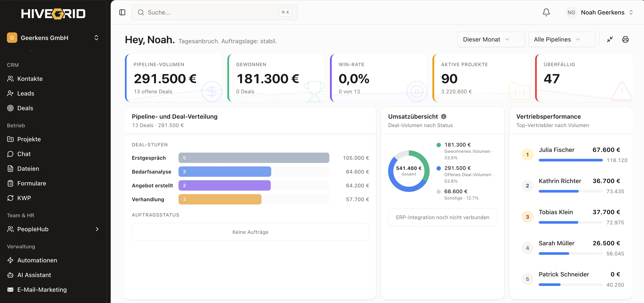Click the Projekte folder icon
The image size is (644, 303).
10,139
